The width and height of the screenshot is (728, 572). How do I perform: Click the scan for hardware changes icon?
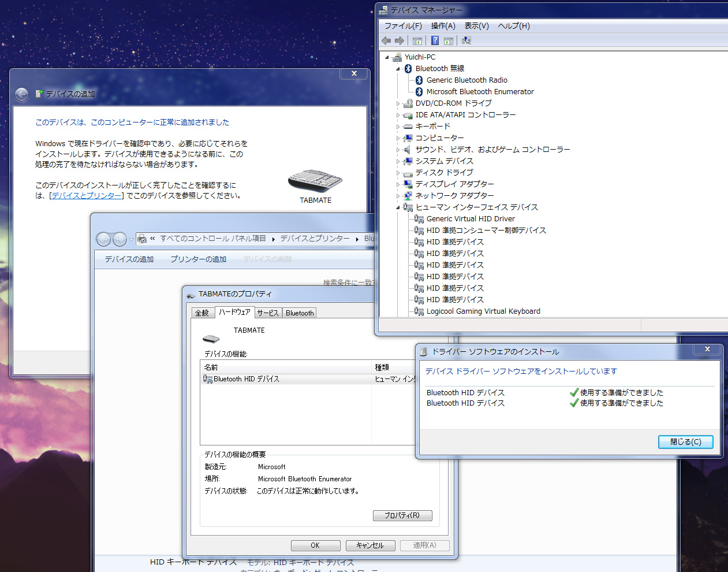pos(466,40)
